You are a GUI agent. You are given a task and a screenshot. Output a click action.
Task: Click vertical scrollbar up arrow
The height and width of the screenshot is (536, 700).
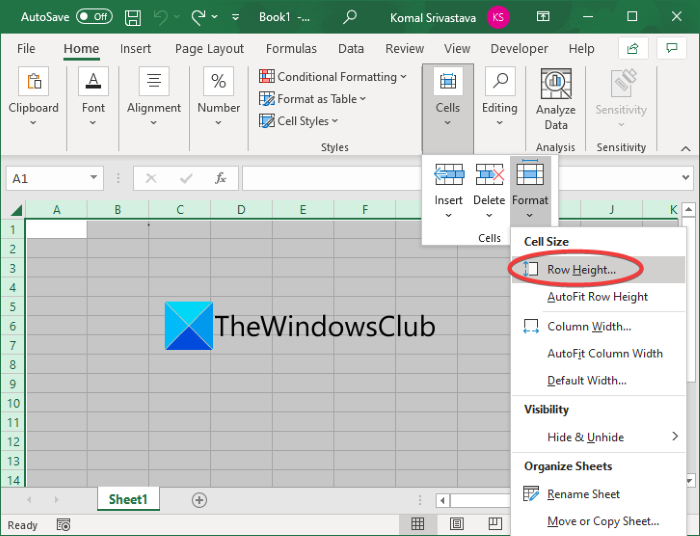pos(688,209)
